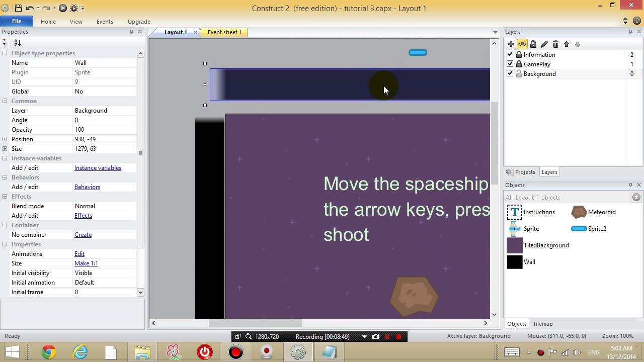Collapse the Instance variables section
The height and width of the screenshot is (362, 644).
pyautogui.click(x=5, y=158)
